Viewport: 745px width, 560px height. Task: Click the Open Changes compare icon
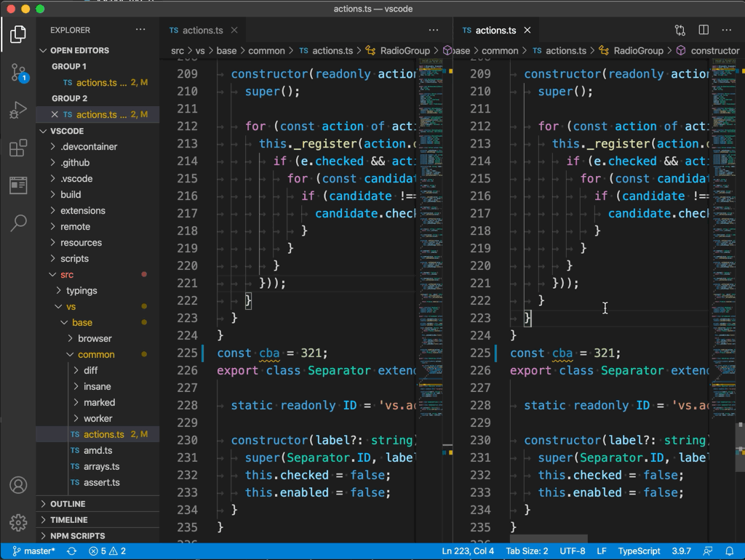coord(680,31)
